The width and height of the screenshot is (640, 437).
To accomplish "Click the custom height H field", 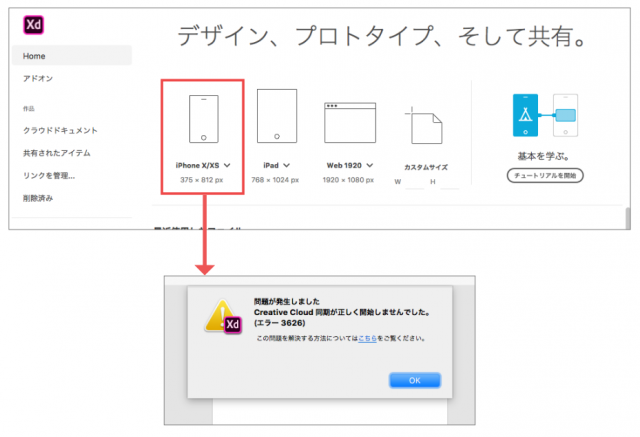I will (x=450, y=182).
